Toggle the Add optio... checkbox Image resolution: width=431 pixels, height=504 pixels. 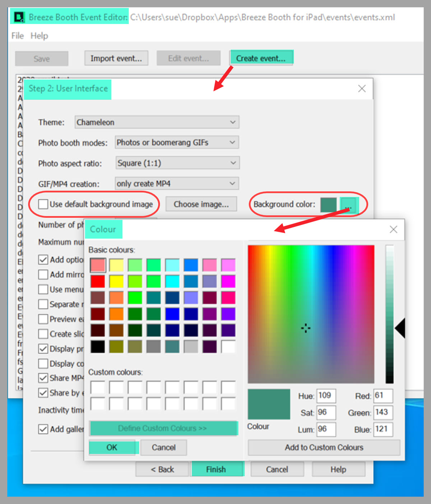click(x=43, y=260)
